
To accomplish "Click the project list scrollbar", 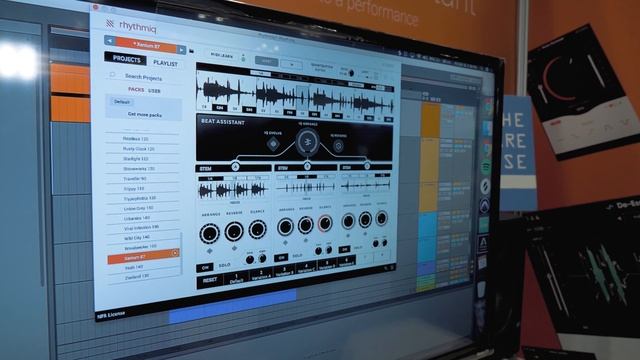I will (x=181, y=253).
